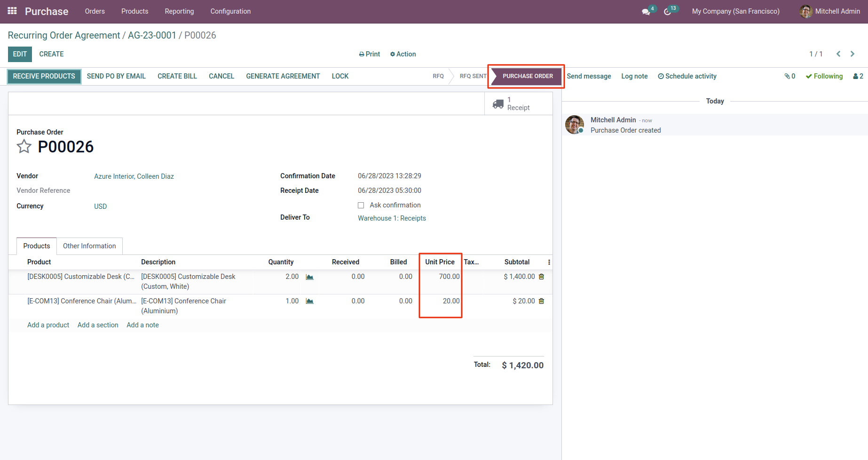Open the activities clock icon
The width and height of the screenshot is (868, 460).
(x=667, y=11)
